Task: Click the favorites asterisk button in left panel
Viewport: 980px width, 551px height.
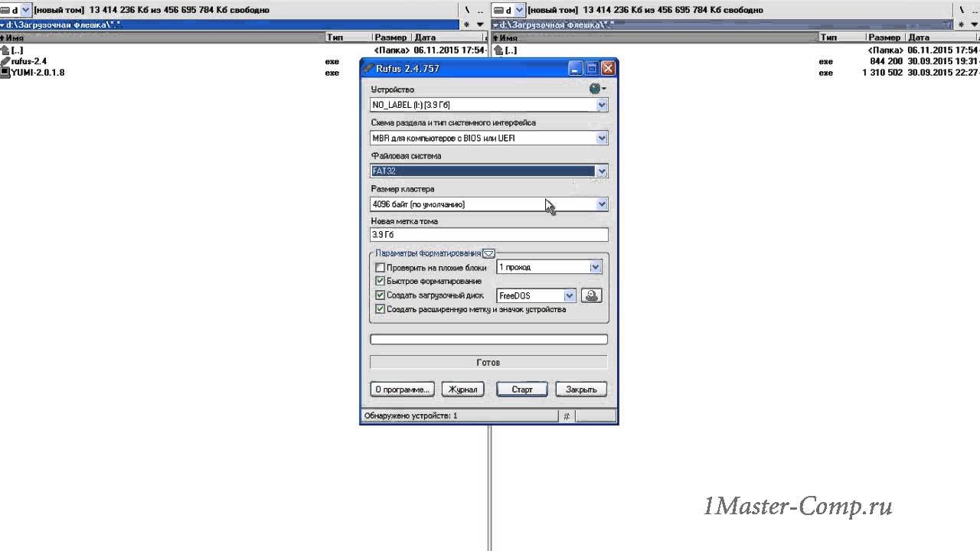Action: tap(467, 24)
